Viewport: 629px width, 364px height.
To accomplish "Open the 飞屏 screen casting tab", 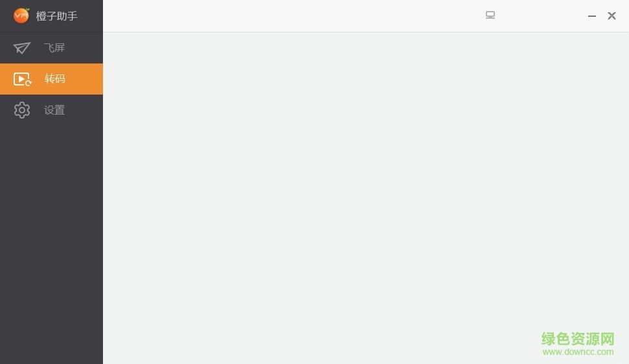I will click(54, 48).
